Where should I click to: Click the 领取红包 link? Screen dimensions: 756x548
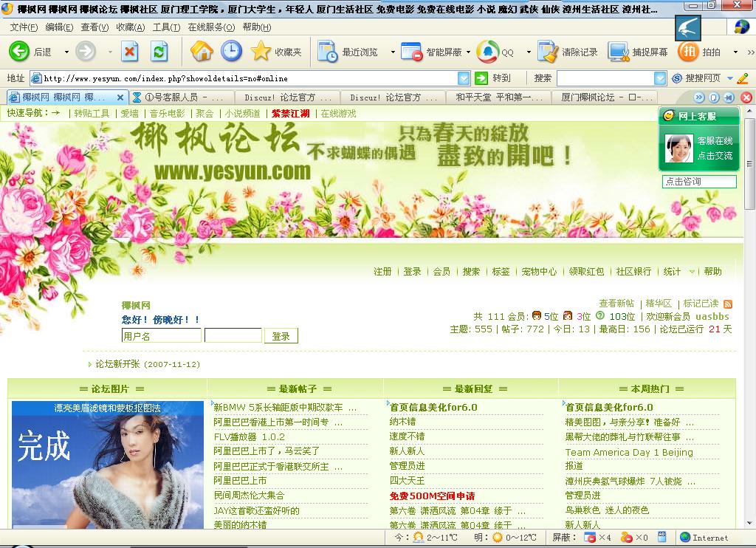click(x=586, y=272)
